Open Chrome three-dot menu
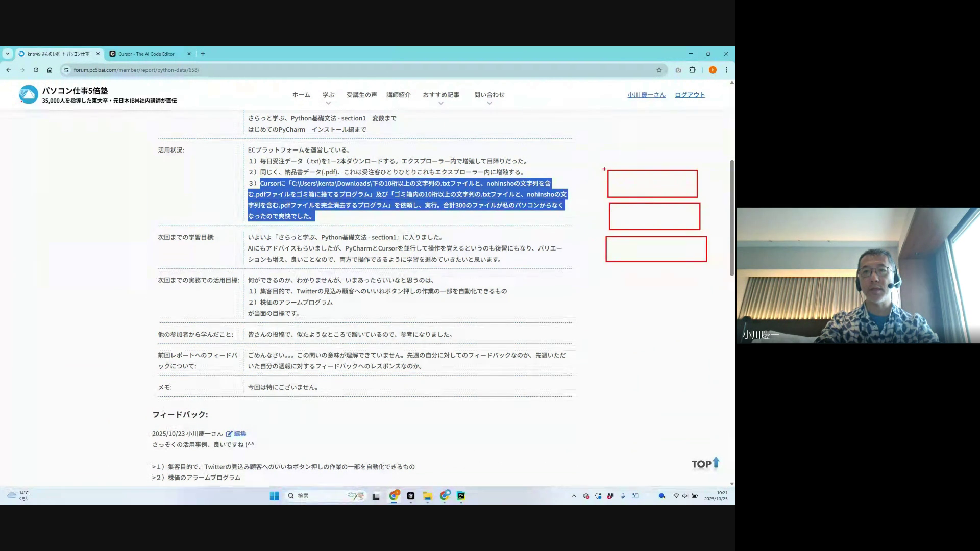Viewport: 980px width, 551px height. coord(726,70)
